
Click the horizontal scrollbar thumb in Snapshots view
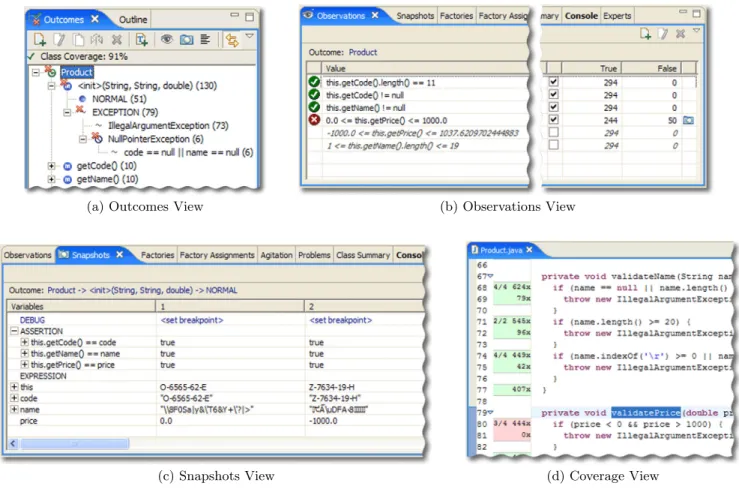(74, 443)
